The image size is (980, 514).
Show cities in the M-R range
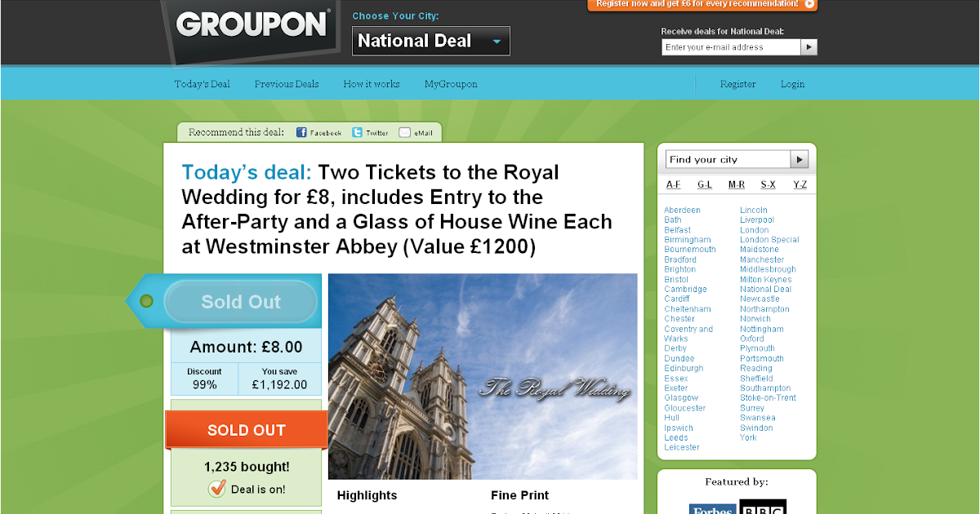tap(736, 184)
